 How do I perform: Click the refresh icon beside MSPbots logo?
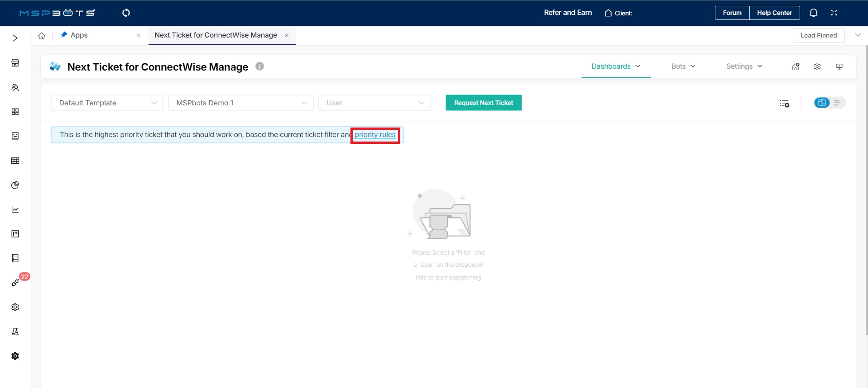point(126,13)
